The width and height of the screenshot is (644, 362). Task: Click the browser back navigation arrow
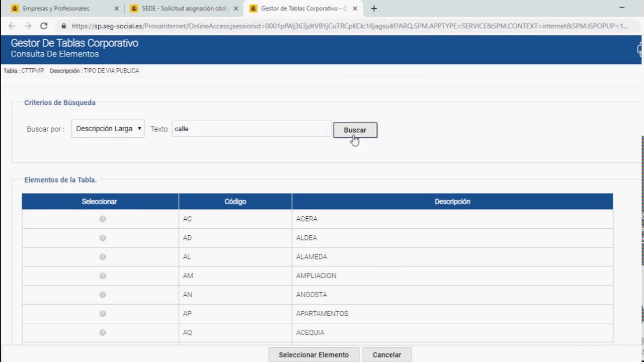pyautogui.click(x=12, y=26)
